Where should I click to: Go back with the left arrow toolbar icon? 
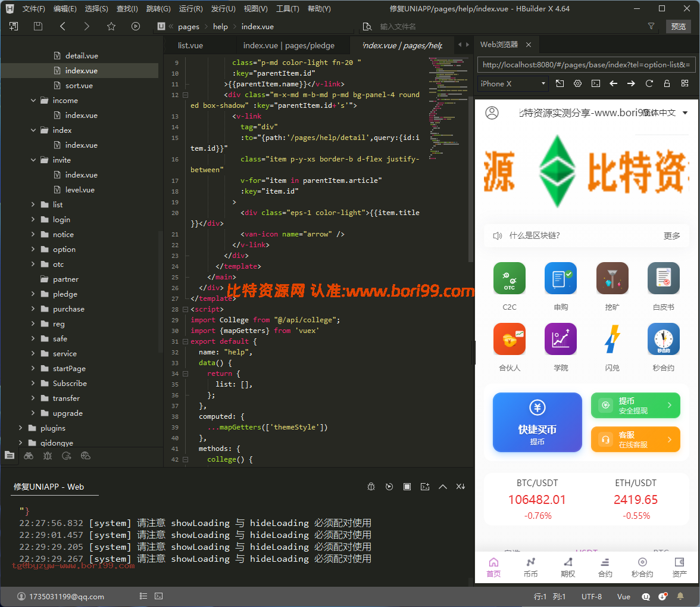tap(62, 26)
